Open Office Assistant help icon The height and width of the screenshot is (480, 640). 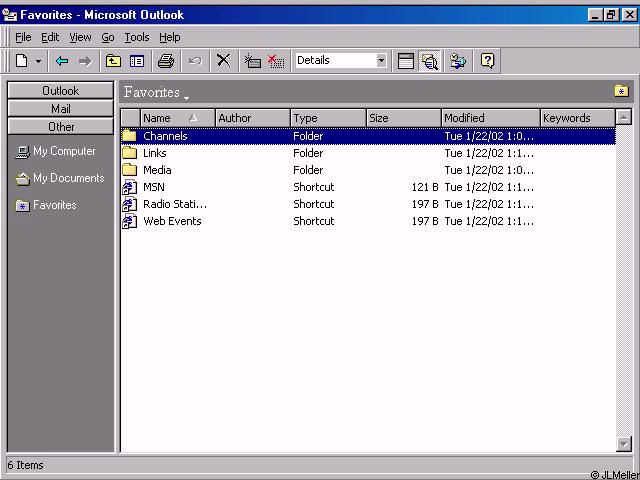coord(487,61)
